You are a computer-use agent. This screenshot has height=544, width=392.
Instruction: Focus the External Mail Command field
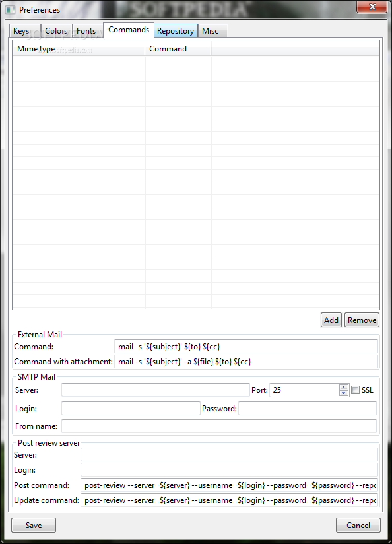coord(246,346)
